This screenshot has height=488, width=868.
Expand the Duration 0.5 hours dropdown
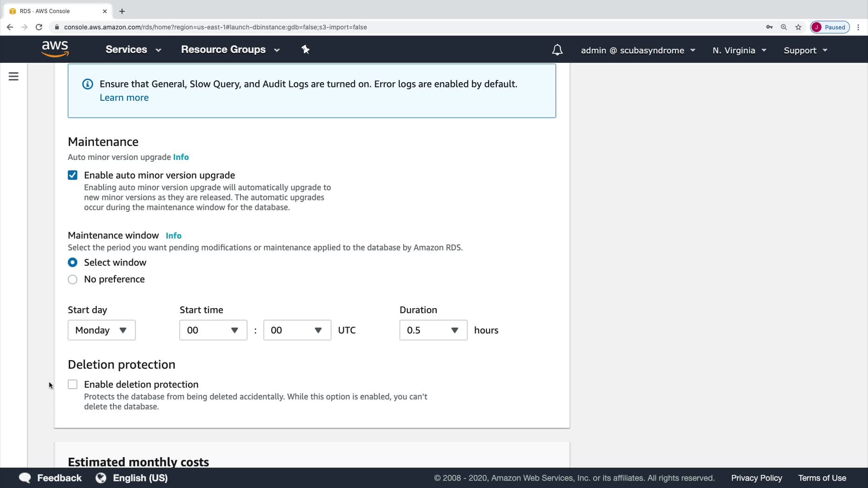(433, 330)
